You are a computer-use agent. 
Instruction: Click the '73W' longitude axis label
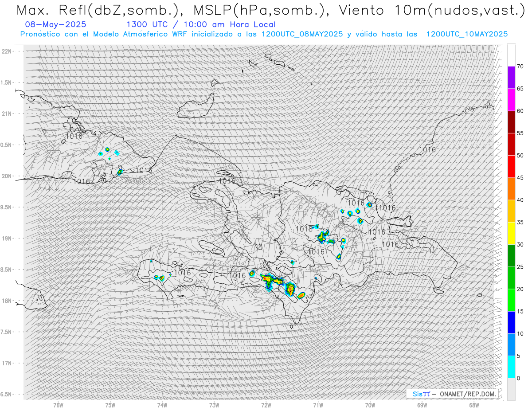coord(214,405)
